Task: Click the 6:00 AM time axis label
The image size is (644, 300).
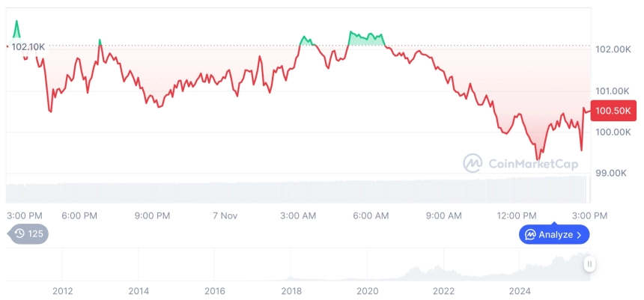Action: click(371, 215)
